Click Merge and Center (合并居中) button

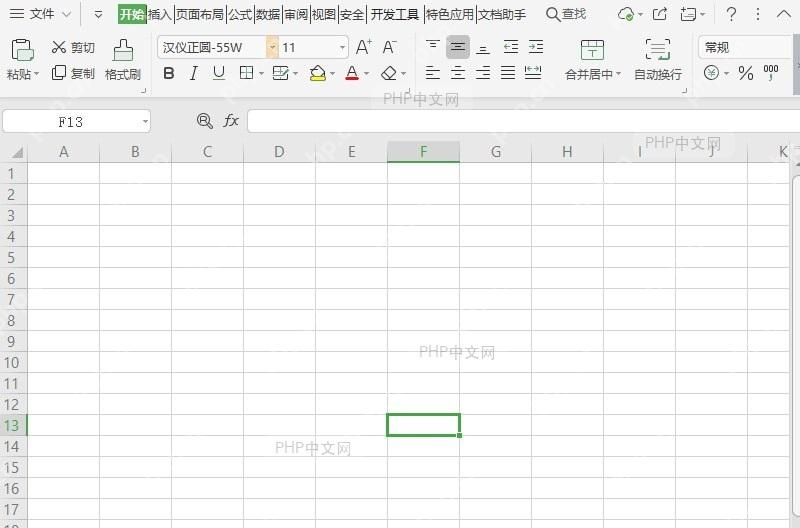(x=592, y=60)
